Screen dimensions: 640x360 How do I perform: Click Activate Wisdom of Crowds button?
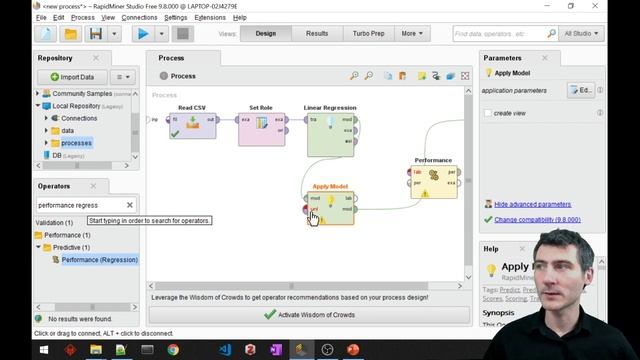pyautogui.click(x=309, y=315)
